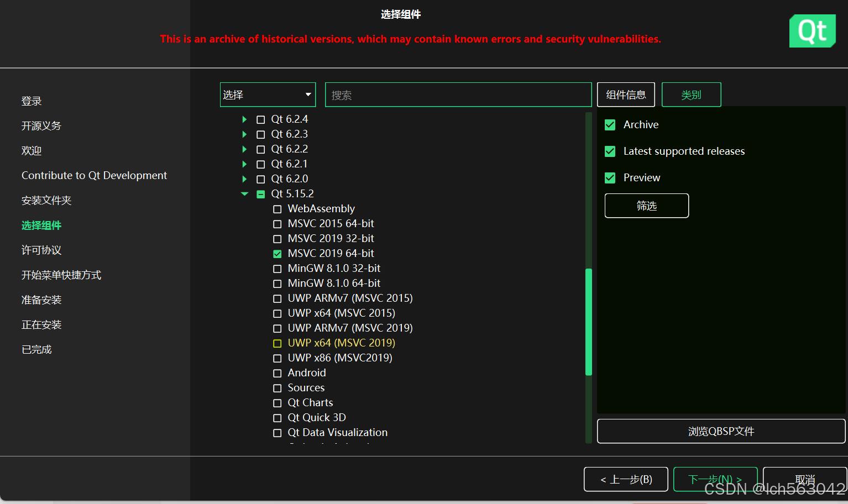This screenshot has height=504, width=848.
Task: Select the 选择组件 step in the sidebar
Action: click(x=41, y=225)
